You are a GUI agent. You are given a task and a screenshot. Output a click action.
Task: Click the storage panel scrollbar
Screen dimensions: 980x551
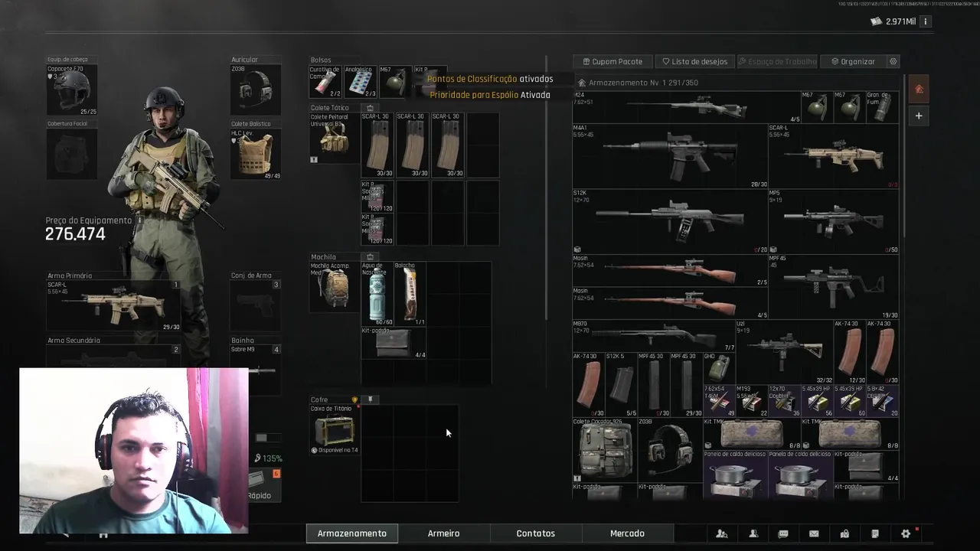click(904, 157)
